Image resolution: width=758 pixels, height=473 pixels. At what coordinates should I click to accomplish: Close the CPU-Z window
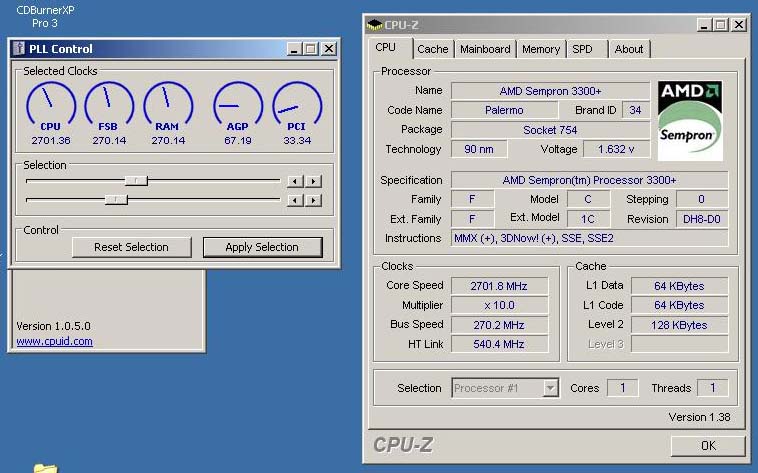tap(739, 25)
